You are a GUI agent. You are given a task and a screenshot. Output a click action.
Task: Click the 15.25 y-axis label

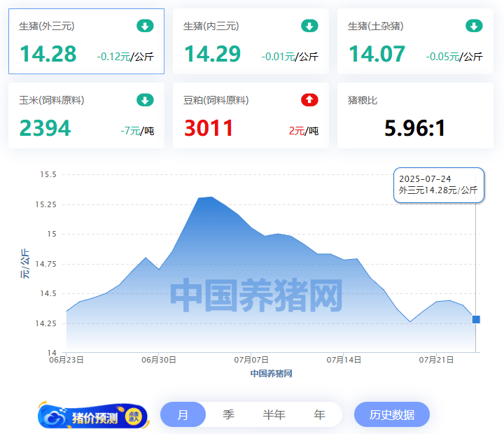(46, 204)
